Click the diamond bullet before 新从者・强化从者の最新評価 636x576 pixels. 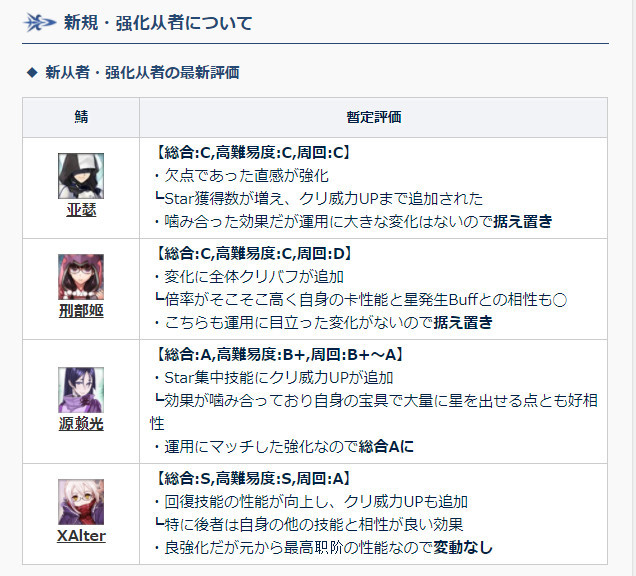coord(32,73)
